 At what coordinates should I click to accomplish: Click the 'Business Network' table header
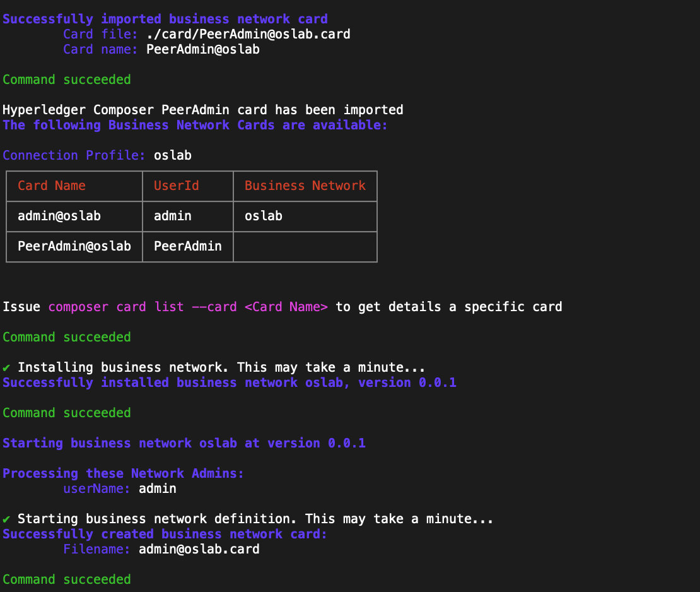pos(305,186)
